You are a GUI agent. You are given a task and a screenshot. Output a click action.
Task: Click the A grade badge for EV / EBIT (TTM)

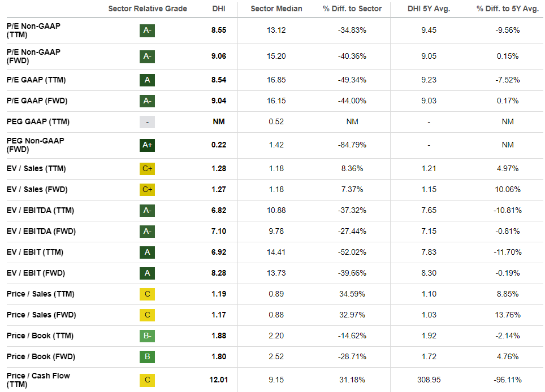point(147,252)
